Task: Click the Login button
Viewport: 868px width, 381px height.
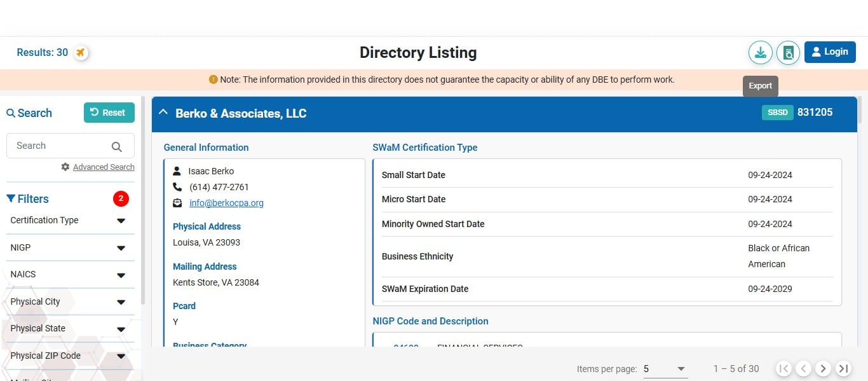Action: (x=830, y=52)
